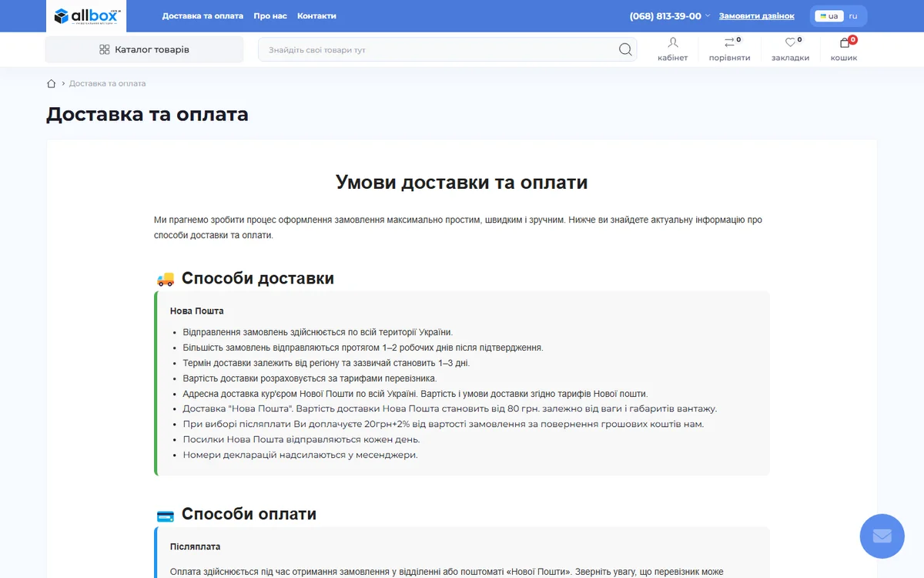Open Доставка та оплата menu item
Image resolution: width=924 pixels, height=578 pixels.
point(203,15)
